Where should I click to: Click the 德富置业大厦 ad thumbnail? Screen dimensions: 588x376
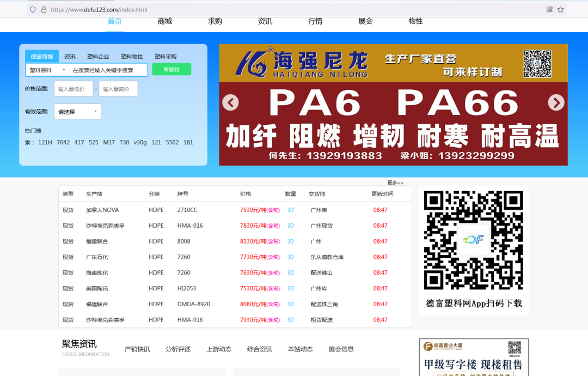point(474,357)
